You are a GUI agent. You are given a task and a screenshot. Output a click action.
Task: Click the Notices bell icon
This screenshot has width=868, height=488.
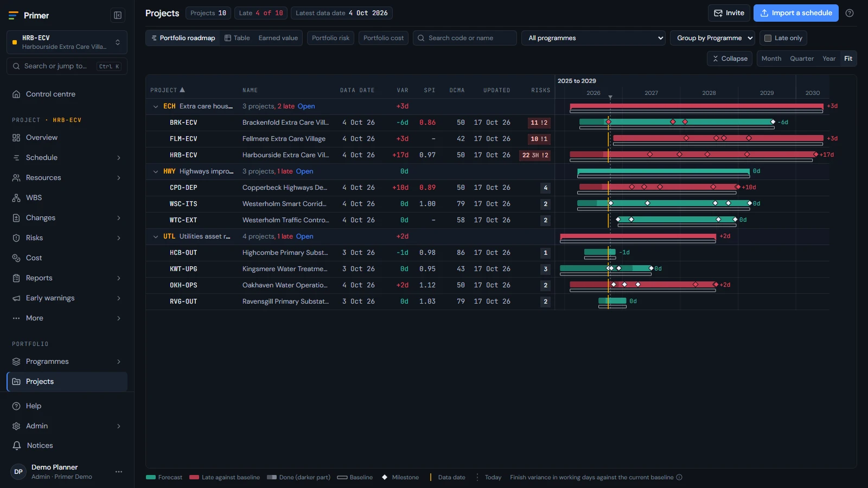(x=17, y=446)
